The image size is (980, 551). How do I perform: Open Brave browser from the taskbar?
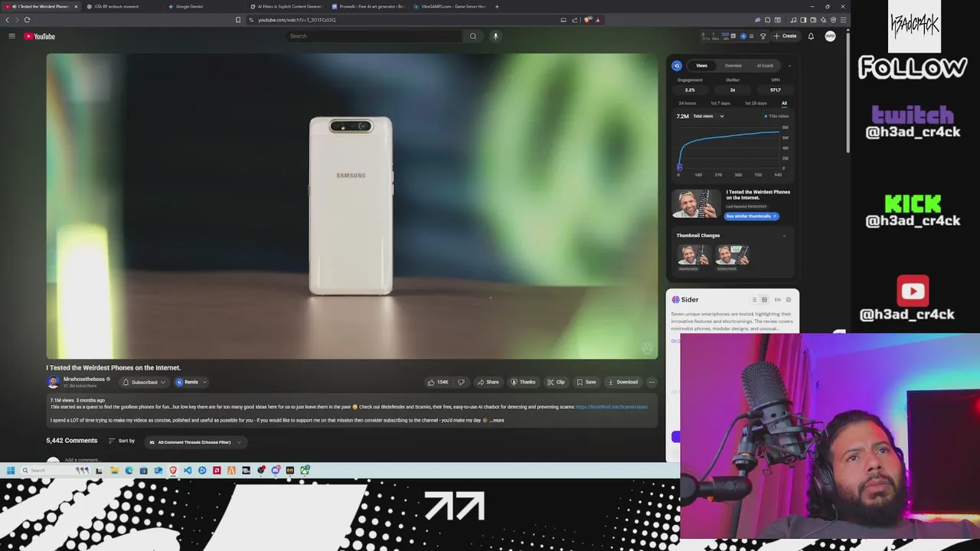pos(173,470)
